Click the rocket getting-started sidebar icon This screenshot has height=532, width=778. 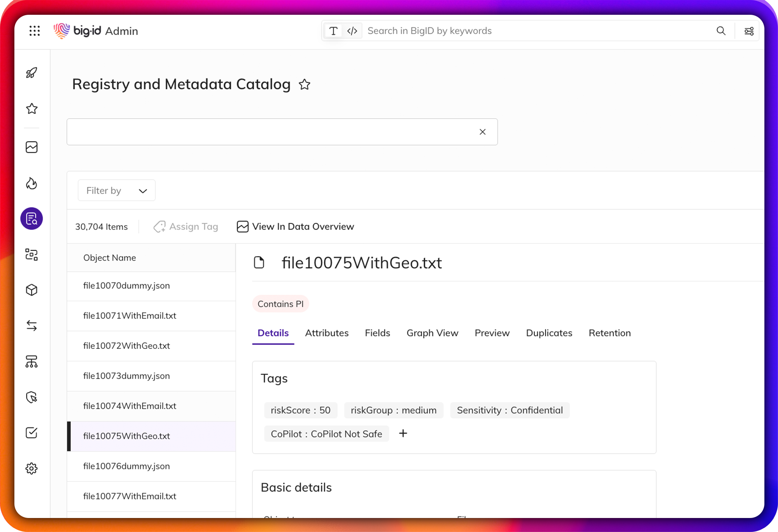(x=32, y=73)
